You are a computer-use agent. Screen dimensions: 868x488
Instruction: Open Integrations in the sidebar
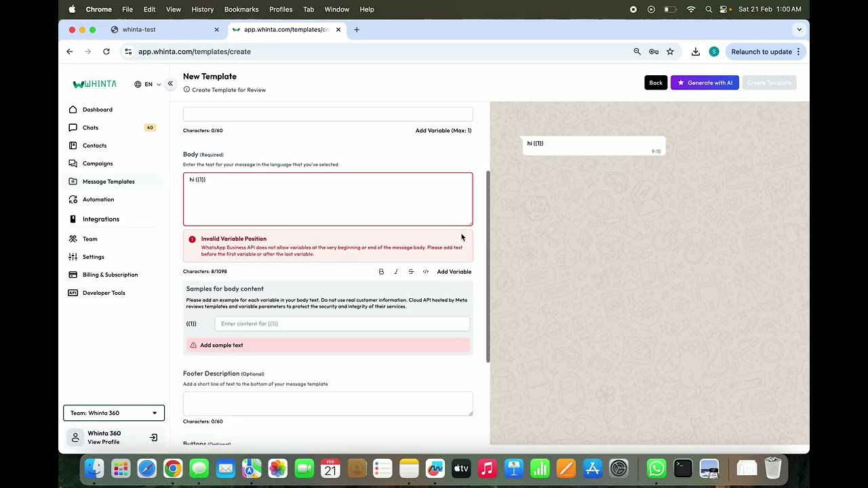coord(100,219)
